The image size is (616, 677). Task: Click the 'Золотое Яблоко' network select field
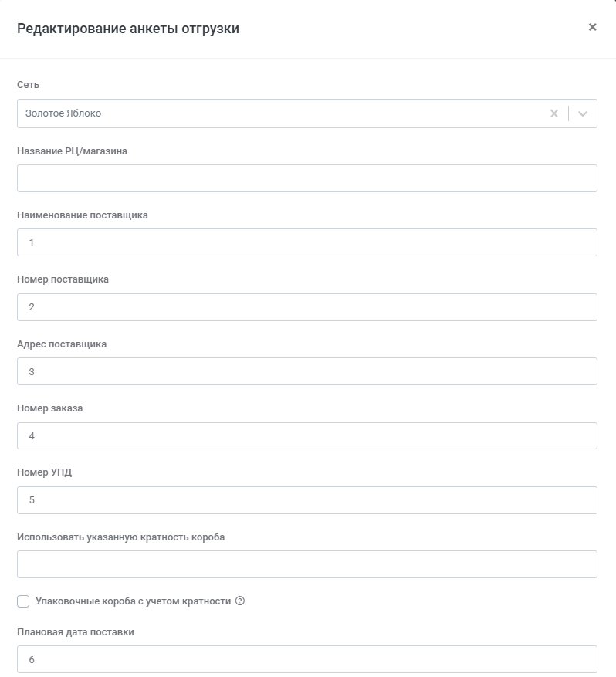coord(278,113)
